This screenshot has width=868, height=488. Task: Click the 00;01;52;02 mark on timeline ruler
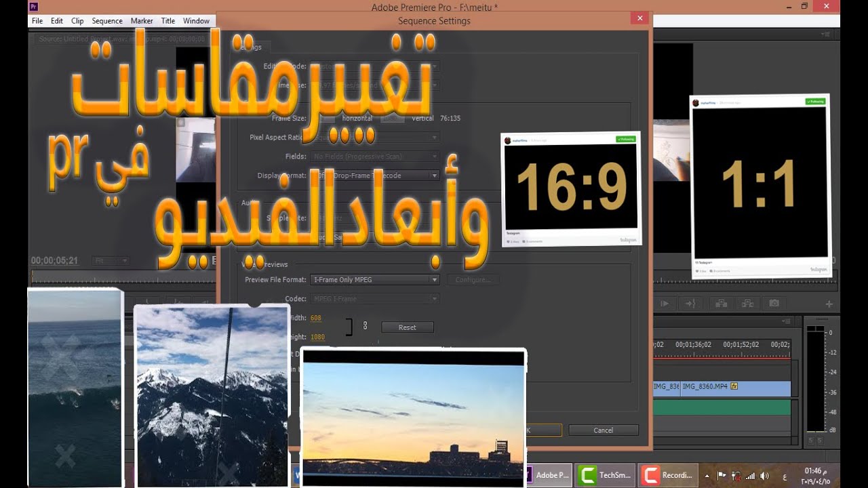(x=741, y=345)
